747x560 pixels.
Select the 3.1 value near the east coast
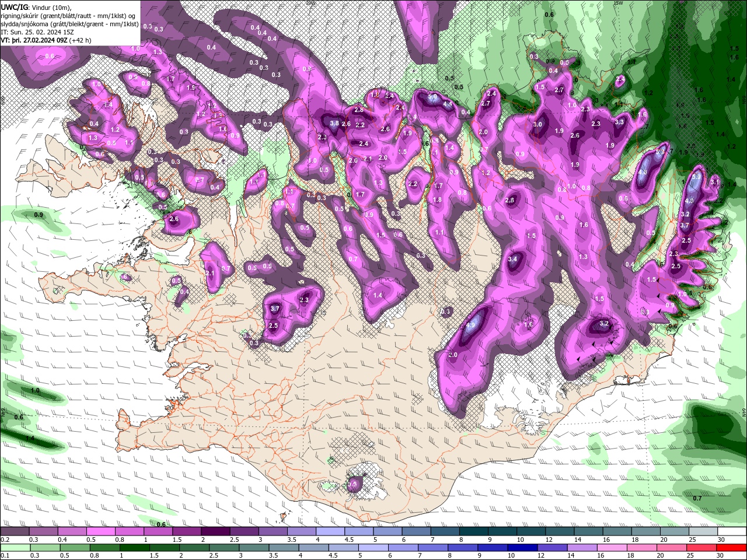(715, 182)
